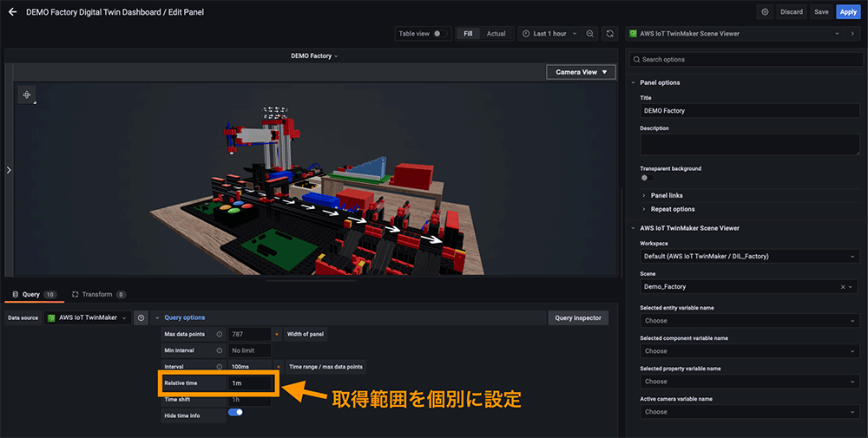Go back using the arrow icon
The height and width of the screenshot is (438, 868).
(13, 11)
